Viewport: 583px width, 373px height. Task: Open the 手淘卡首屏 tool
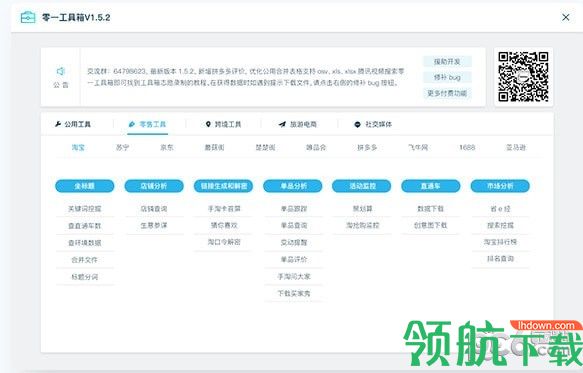(x=224, y=209)
